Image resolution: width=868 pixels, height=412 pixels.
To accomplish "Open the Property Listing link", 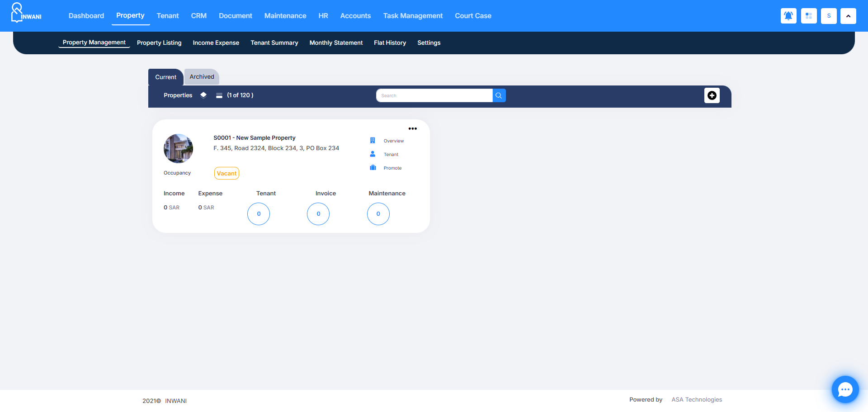I will tap(159, 43).
